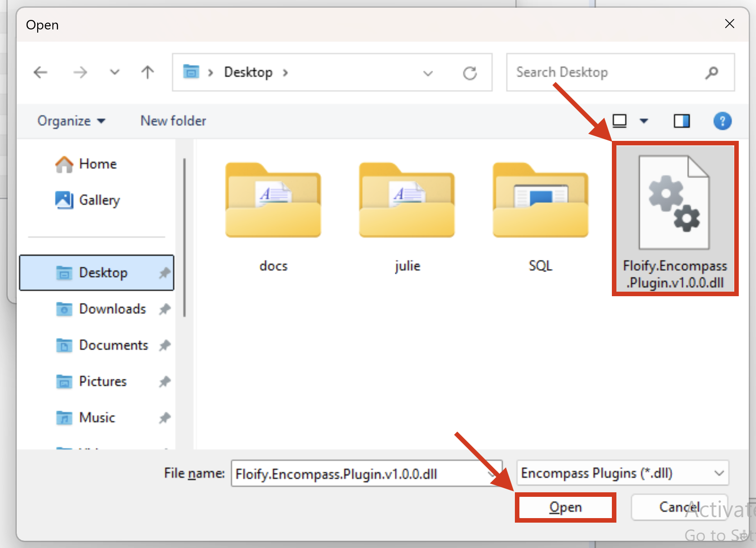
Task: Click the New folder button
Action: pyautogui.click(x=173, y=121)
